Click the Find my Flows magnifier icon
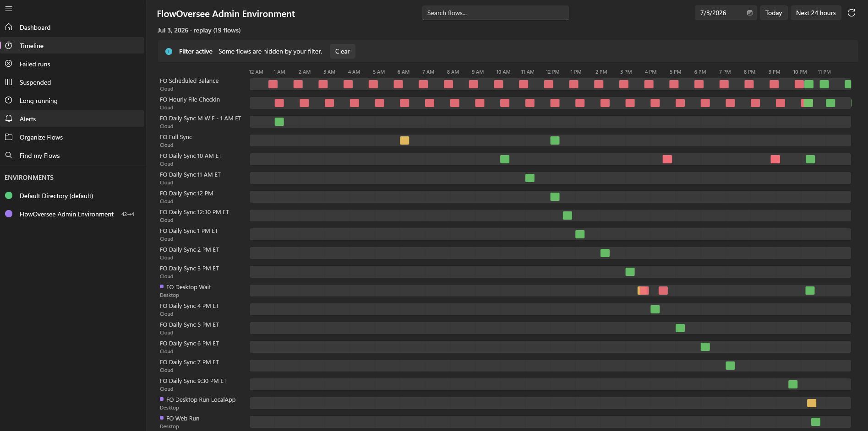 point(9,156)
